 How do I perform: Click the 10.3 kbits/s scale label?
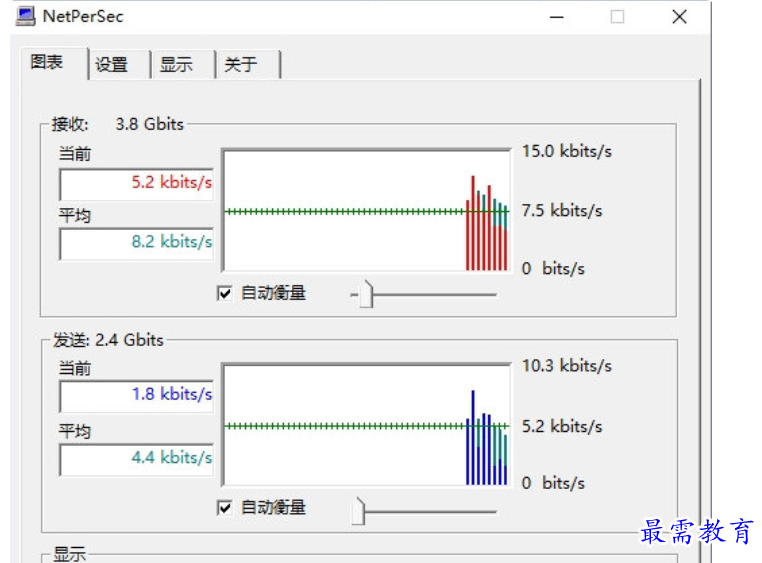pyautogui.click(x=567, y=365)
